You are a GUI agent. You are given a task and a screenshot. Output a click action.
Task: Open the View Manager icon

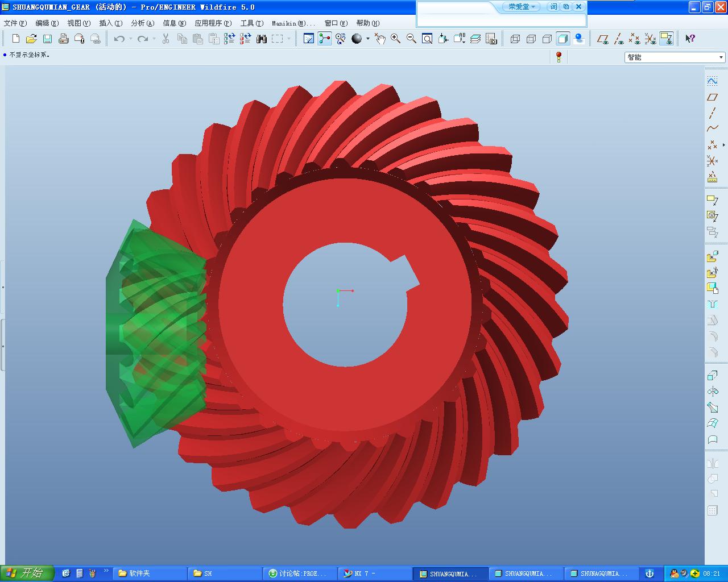[x=491, y=39]
